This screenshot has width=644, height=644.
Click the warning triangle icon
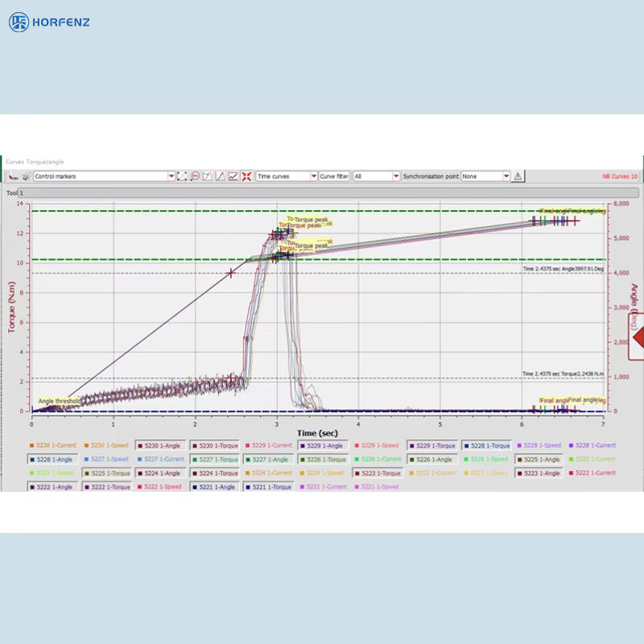(518, 176)
